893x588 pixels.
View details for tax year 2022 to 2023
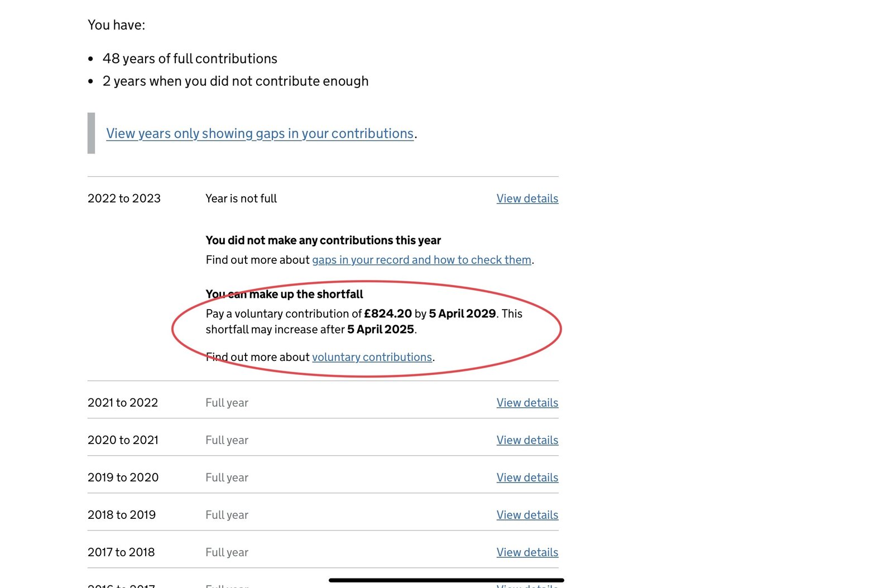pos(527,199)
